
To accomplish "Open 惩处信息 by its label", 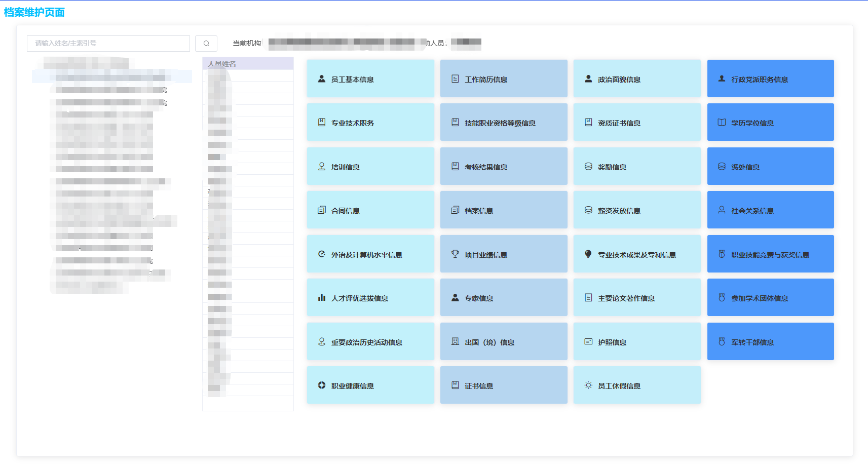I will (x=745, y=167).
